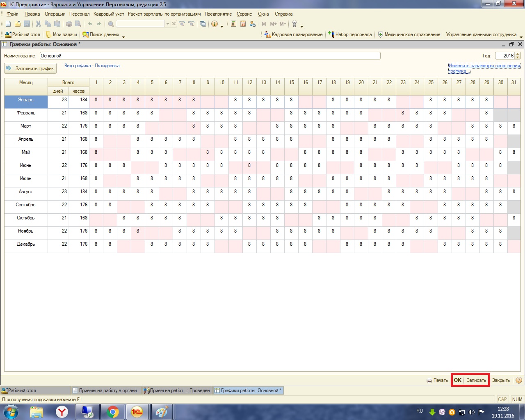
Task: Open the help information icon in toolbar
Action: [214, 24]
